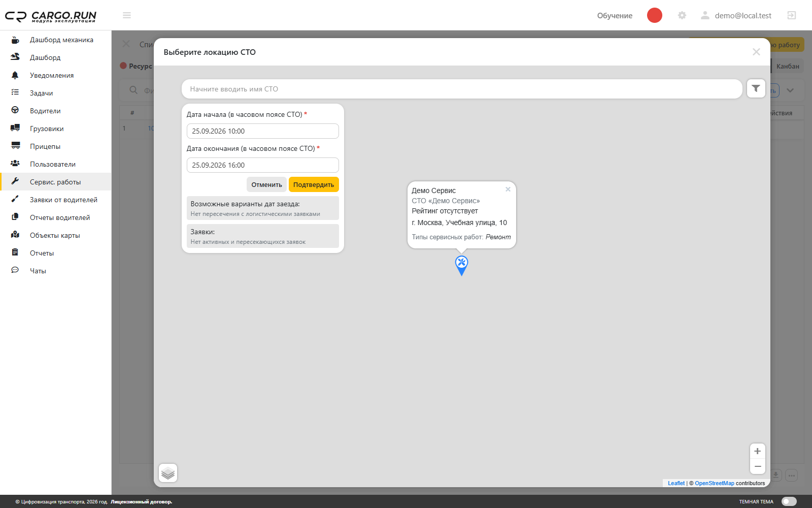The width and height of the screenshot is (812, 508).
Task: Open settings gear in header
Action: click(x=682, y=15)
